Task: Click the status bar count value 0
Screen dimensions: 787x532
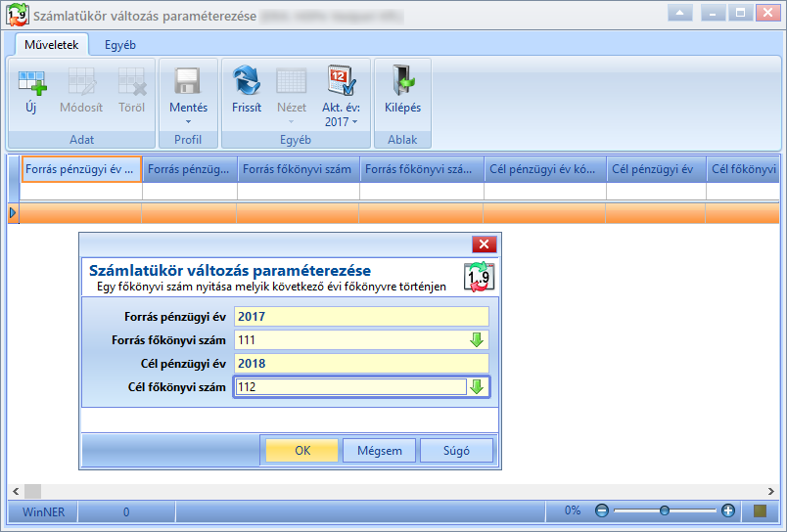Action: pyautogui.click(x=126, y=511)
